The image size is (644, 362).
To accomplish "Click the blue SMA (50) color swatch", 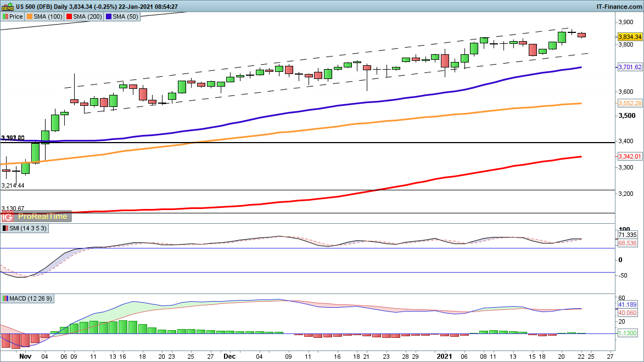I will pos(110,16).
